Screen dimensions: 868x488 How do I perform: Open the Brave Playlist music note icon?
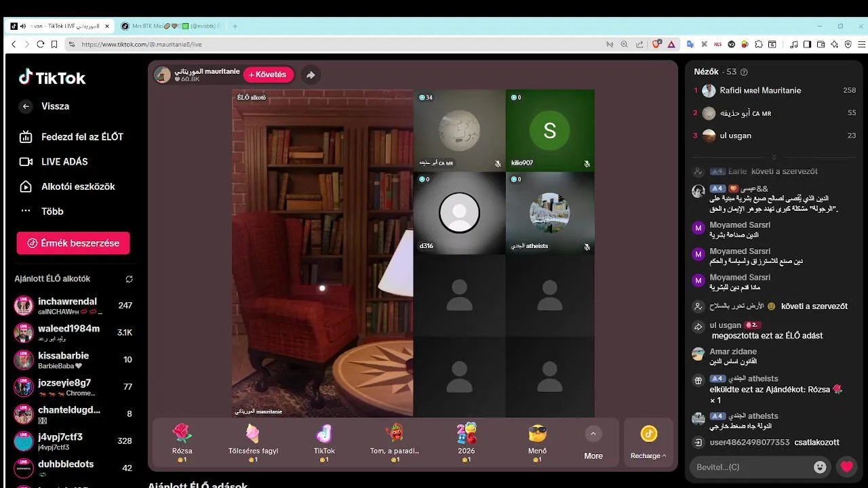click(x=794, y=44)
